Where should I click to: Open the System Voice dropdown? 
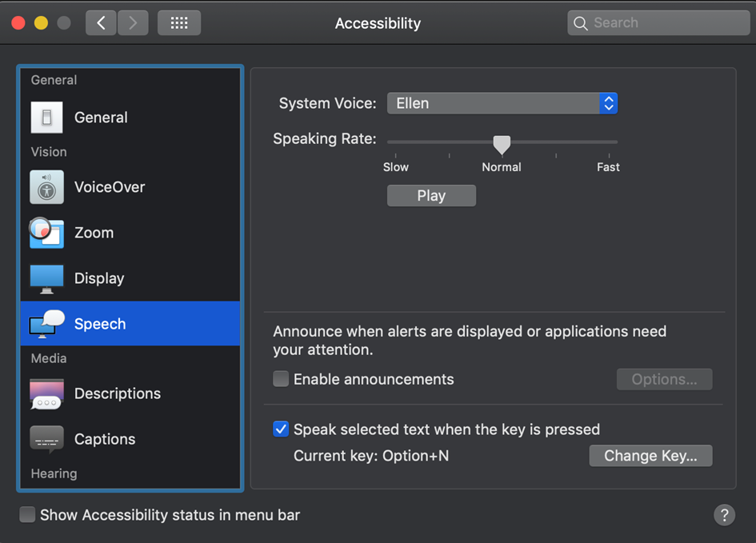tap(502, 103)
